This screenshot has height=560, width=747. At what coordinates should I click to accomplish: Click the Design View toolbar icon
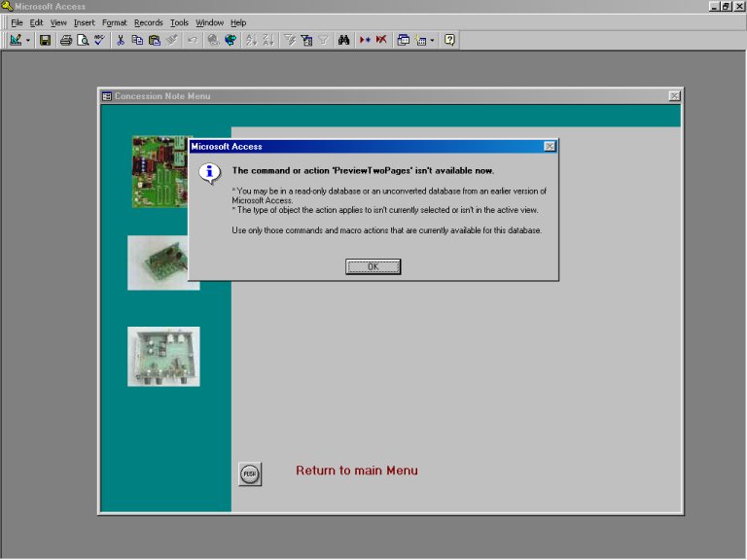(16, 40)
